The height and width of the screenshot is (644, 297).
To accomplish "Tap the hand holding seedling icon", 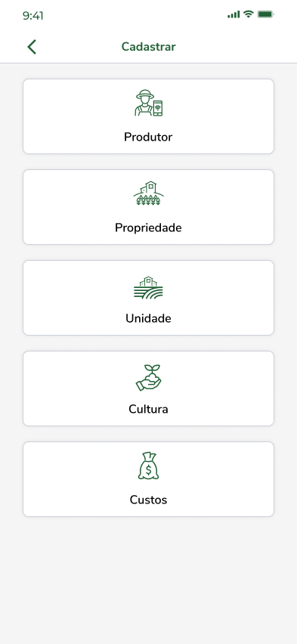I will pos(148,377).
